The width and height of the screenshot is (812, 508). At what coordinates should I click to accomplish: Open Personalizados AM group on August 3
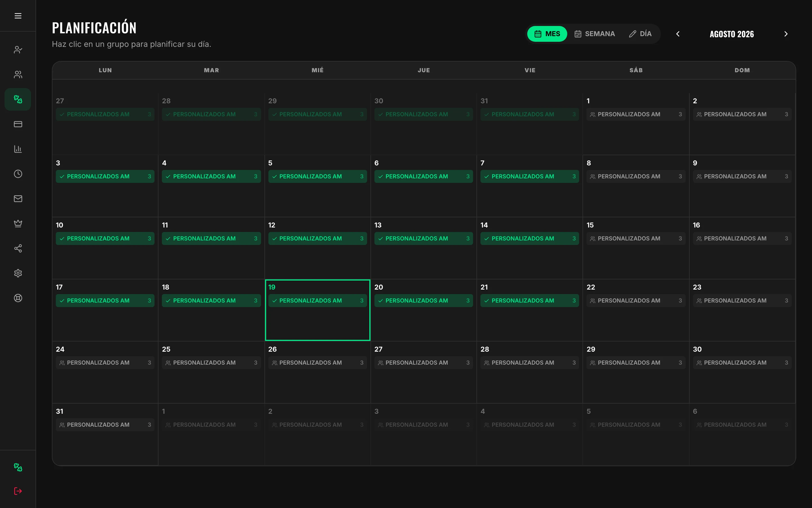tap(105, 176)
